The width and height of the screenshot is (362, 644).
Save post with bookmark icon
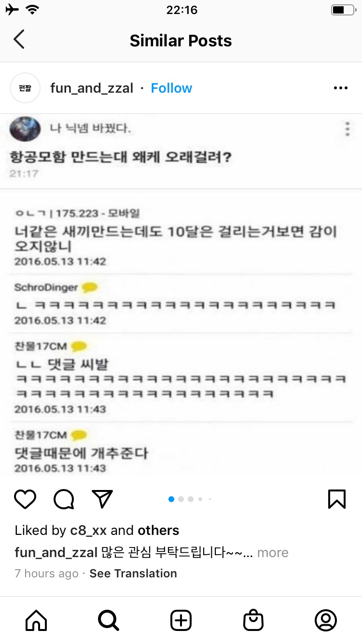click(337, 499)
